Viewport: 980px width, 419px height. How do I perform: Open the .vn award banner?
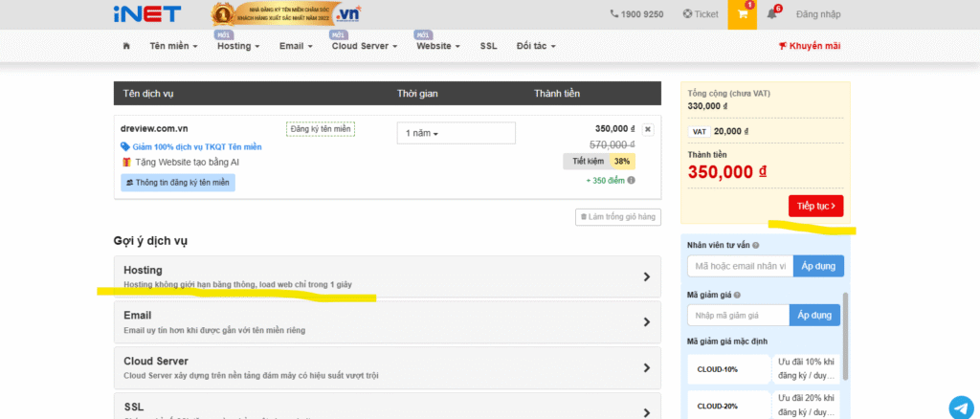click(286, 13)
